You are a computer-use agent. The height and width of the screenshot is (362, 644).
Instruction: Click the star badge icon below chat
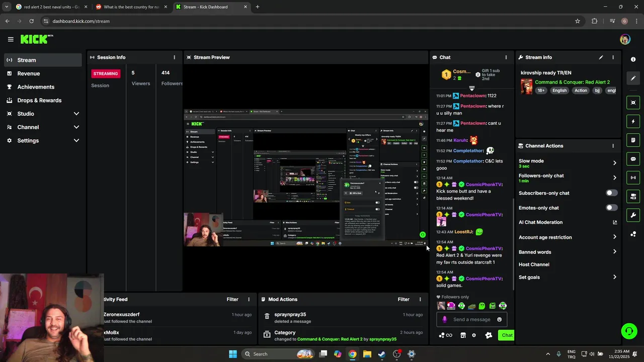tap(488, 335)
